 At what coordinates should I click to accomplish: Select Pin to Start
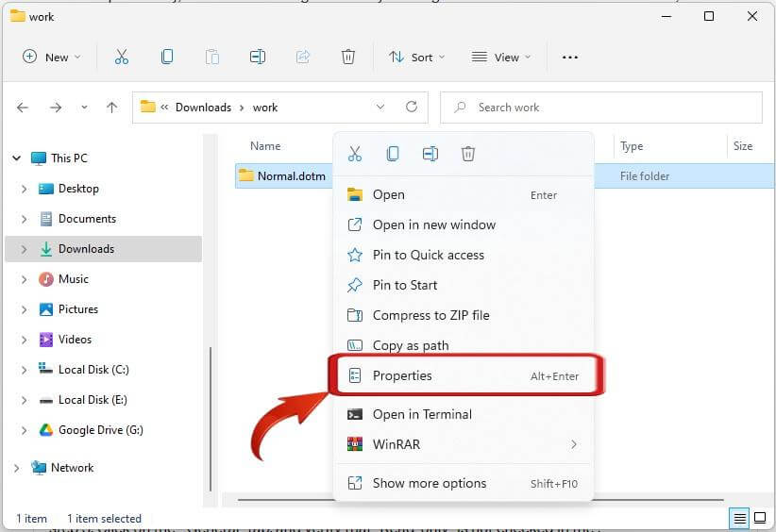pyautogui.click(x=464, y=285)
